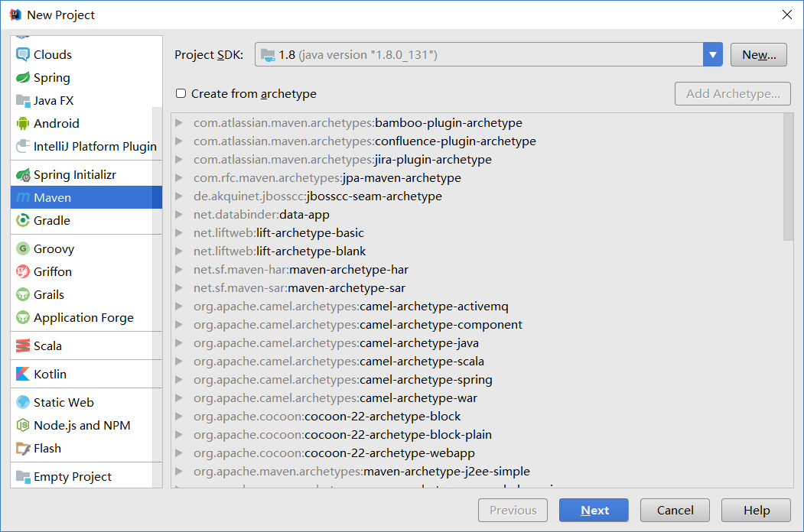
Task: Click the Griffon icon
Action: [x=23, y=271]
